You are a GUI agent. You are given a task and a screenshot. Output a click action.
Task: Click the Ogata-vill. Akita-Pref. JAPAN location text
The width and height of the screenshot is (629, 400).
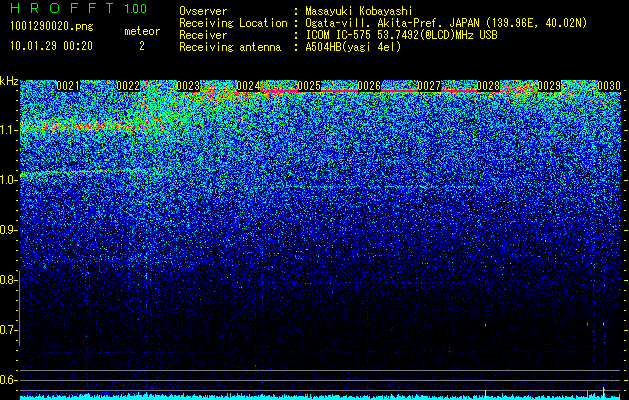pyautogui.click(x=446, y=23)
